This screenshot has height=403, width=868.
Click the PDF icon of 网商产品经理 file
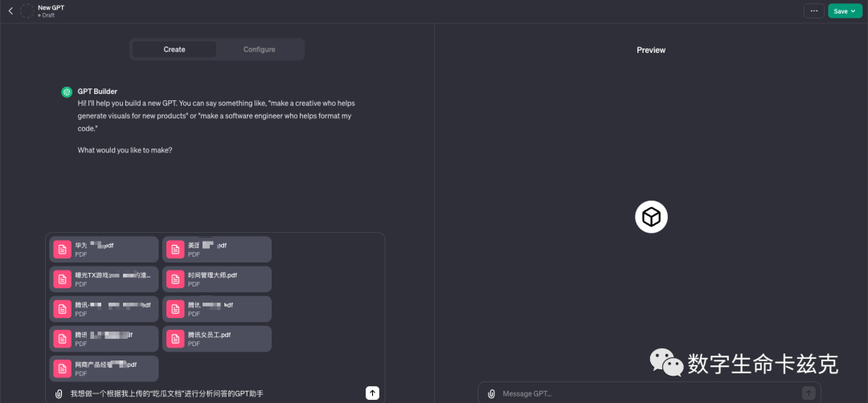click(x=63, y=368)
